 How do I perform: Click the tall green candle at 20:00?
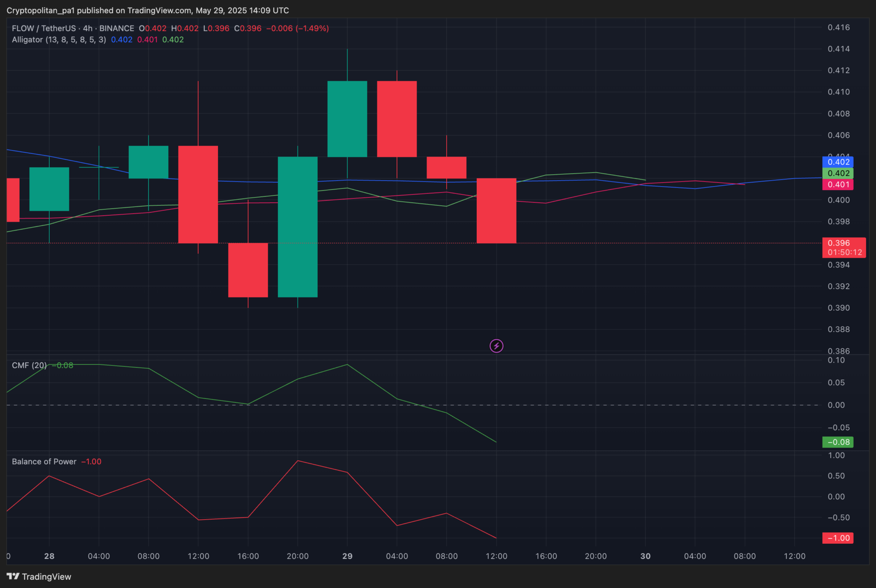point(297,227)
